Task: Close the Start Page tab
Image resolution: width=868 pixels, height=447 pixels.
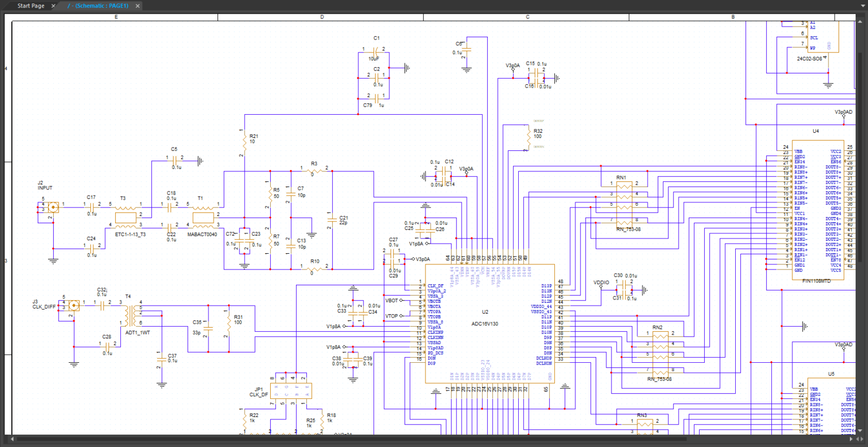Action: 53,6
